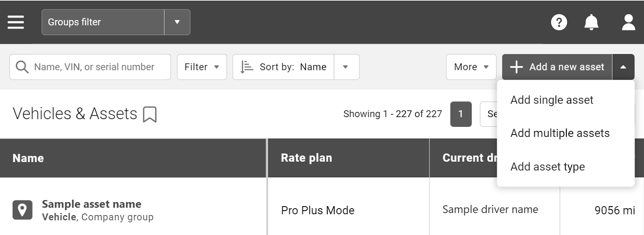This screenshot has height=235, width=644.
Task: Click the map pin icon for Sample asset
Action: 22,210
